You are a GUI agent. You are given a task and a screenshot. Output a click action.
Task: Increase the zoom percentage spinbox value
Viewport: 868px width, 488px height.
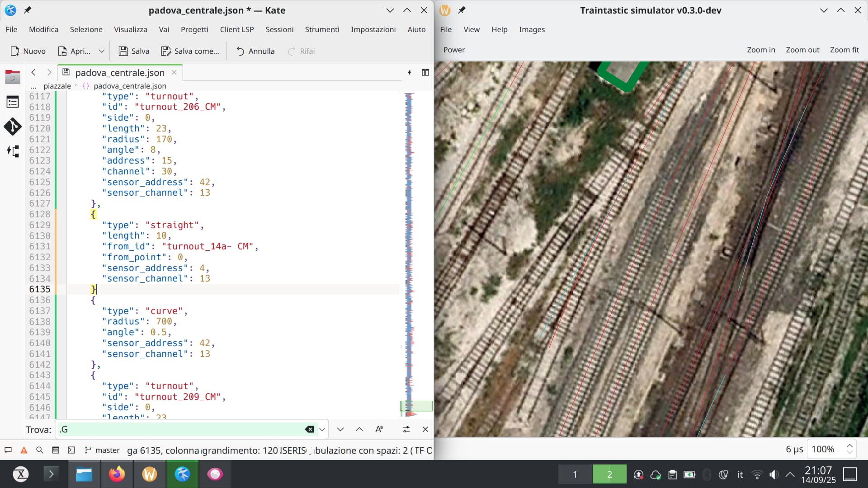[850, 446]
